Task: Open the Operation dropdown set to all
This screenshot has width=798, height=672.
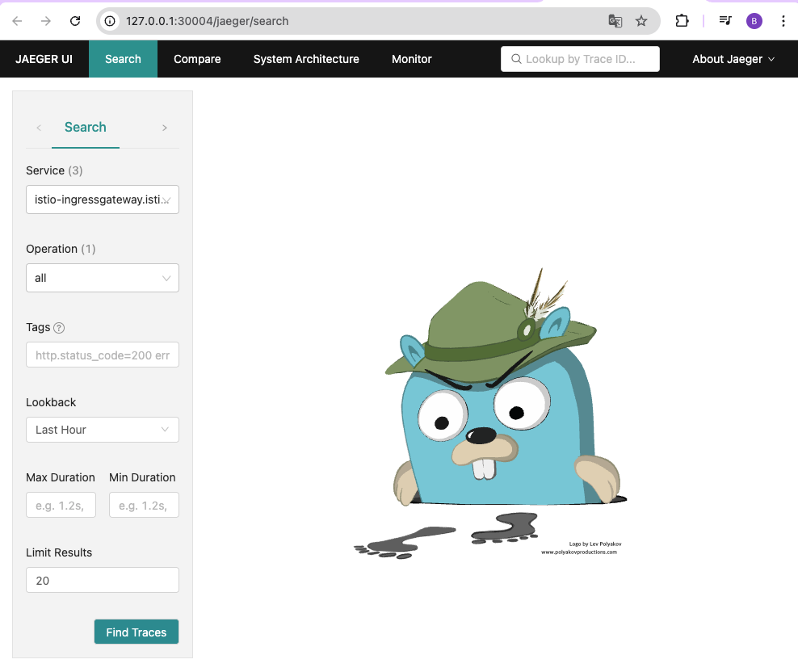Action: pyautogui.click(x=103, y=278)
